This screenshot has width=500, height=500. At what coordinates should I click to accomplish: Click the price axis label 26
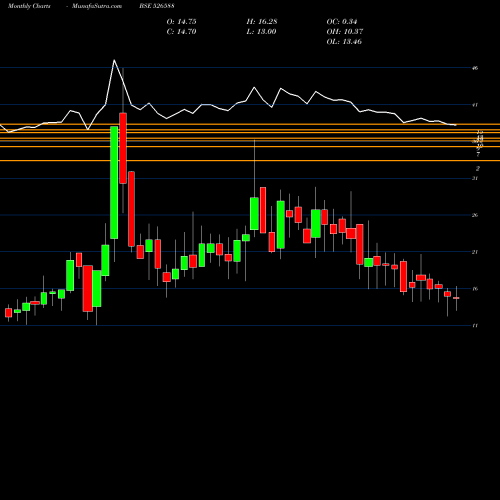click(475, 215)
